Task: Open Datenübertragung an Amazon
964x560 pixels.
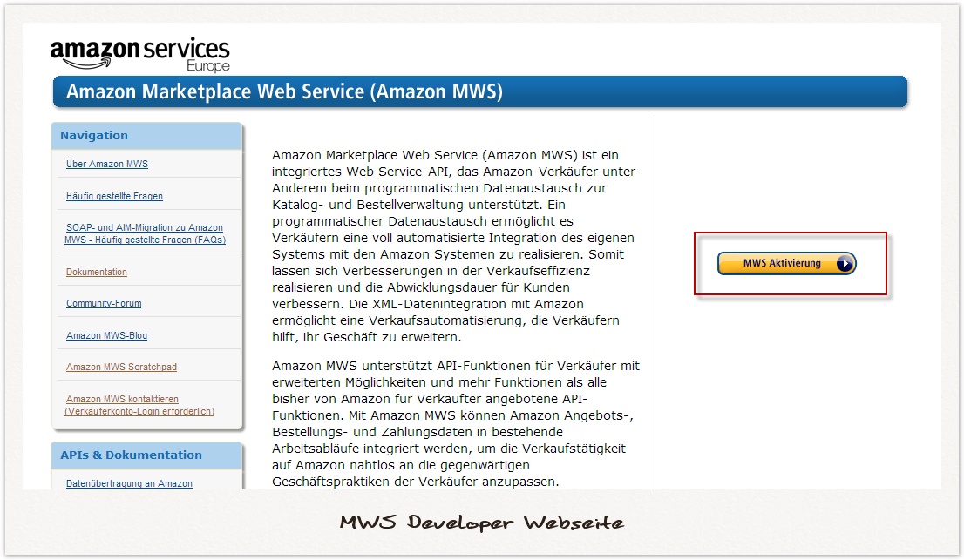Action: (x=129, y=484)
